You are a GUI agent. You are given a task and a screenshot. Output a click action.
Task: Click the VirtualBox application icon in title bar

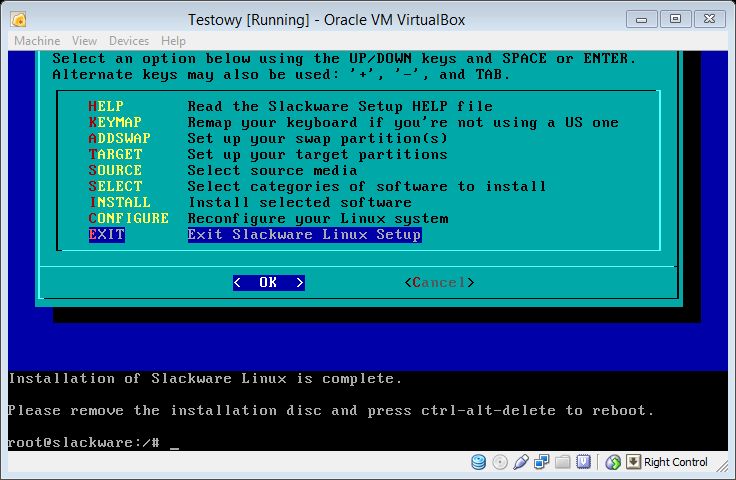tap(19, 20)
